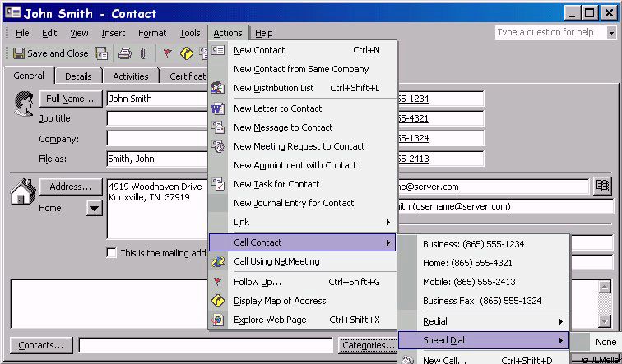Click the New Task for Contact icon
The width and height of the screenshot is (622, 364).
pos(218,184)
